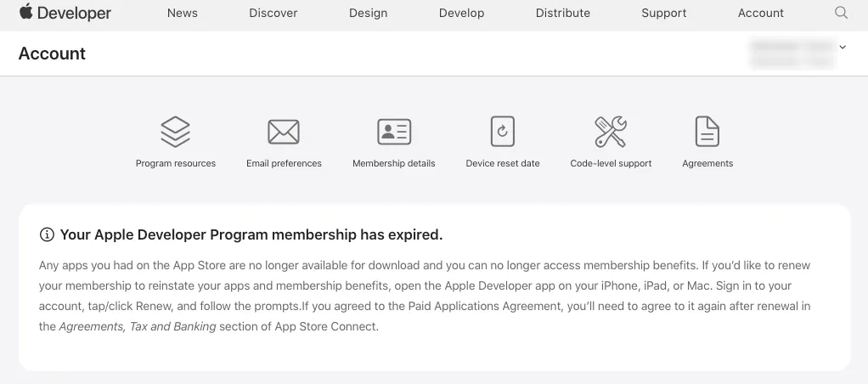Click 'Agreements, Tax and Banking' italic text
Viewport: 868px width, 384px height.
138,326
